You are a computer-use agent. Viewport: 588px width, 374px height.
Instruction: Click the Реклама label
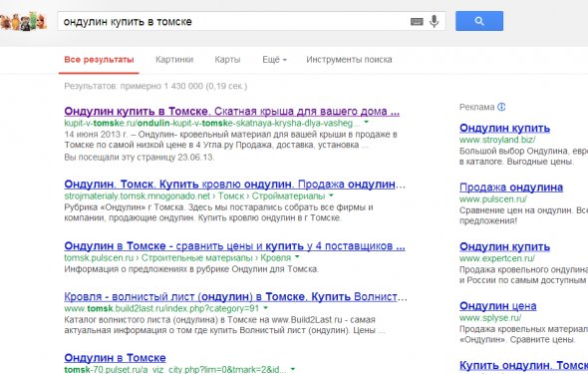pyautogui.click(x=477, y=107)
